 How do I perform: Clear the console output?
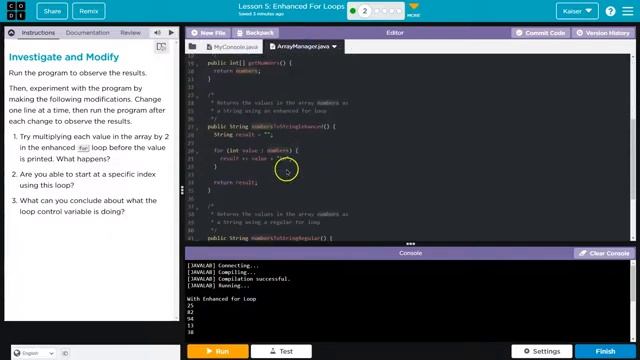pos(604,253)
